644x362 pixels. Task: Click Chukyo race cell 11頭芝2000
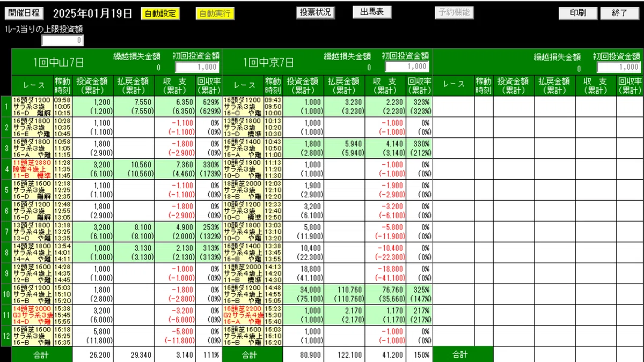coord(243,273)
